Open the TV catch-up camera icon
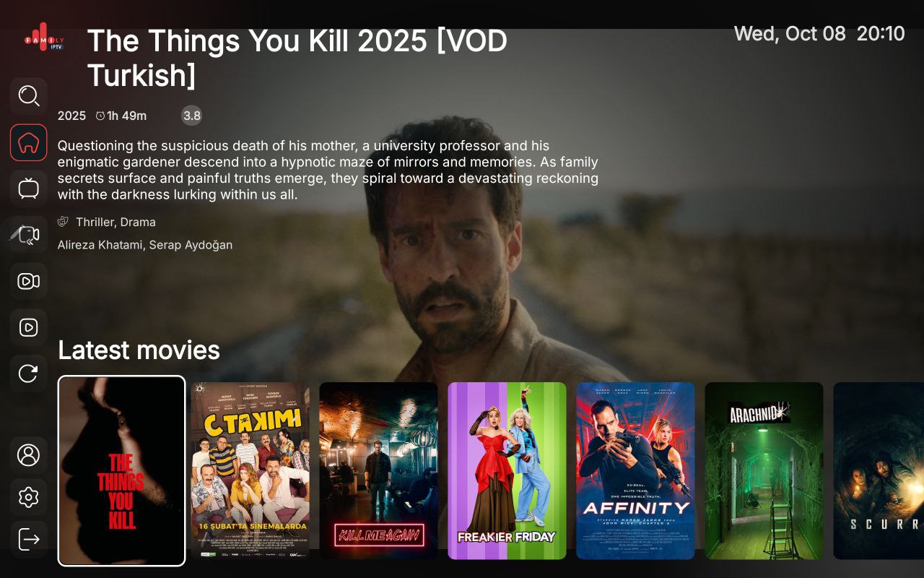The image size is (924, 578). [29, 235]
